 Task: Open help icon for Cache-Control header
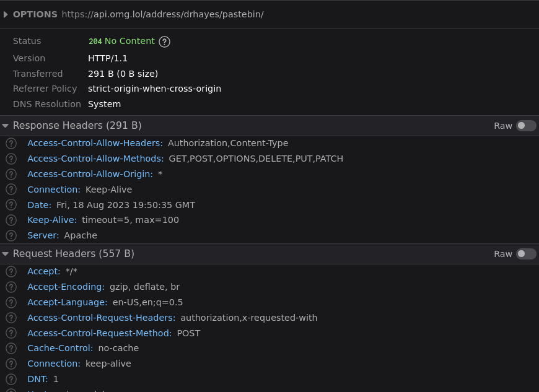tap(11, 349)
